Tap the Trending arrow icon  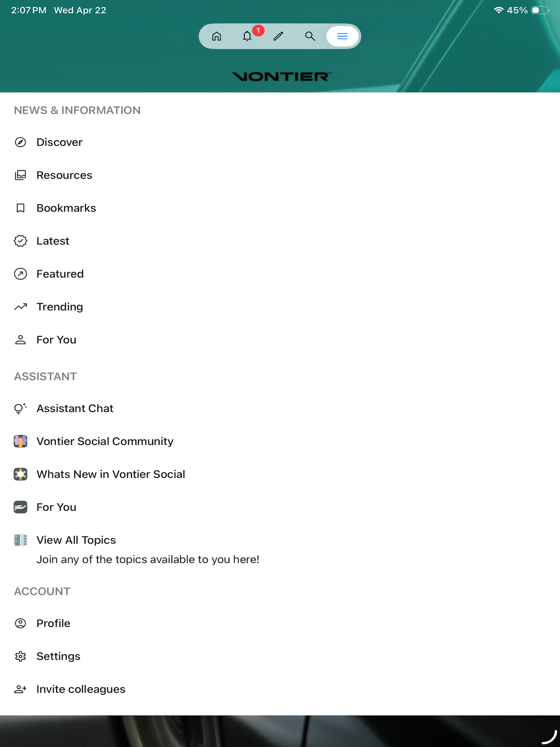pyautogui.click(x=20, y=307)
